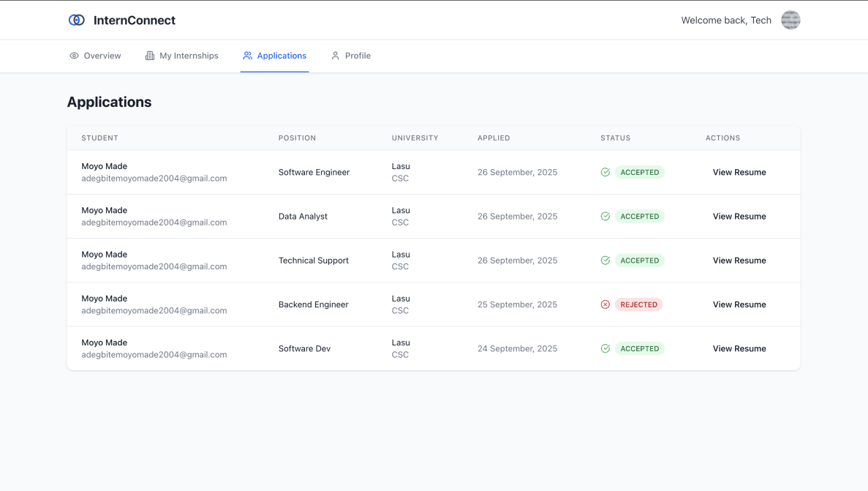Switch to the Overview tab
The height and width of the screenshot is (491, 868).
click(95, 56)
